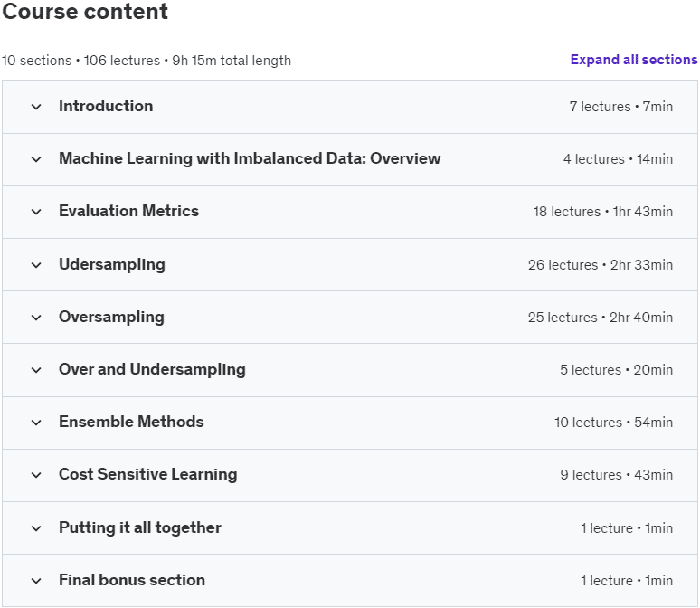The height and width of the screenshot is (608, 700).
Task: Select the Over and Undersampling title
Action: 152,370
